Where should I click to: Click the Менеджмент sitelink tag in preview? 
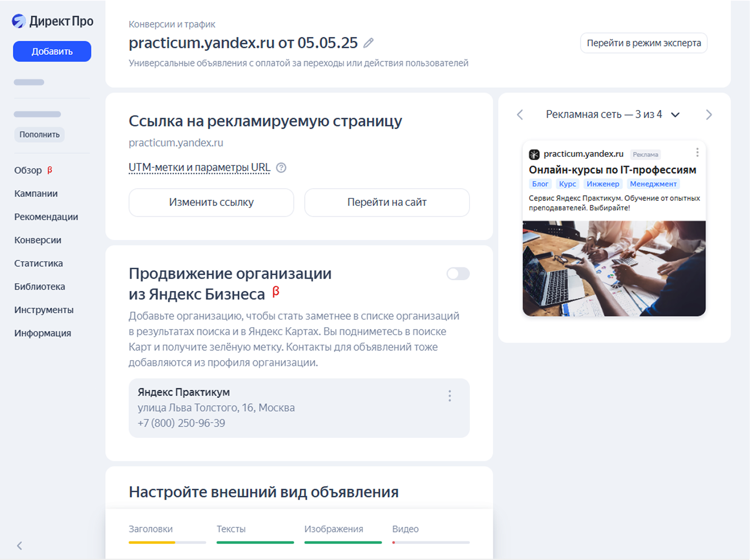pos(653,184)
